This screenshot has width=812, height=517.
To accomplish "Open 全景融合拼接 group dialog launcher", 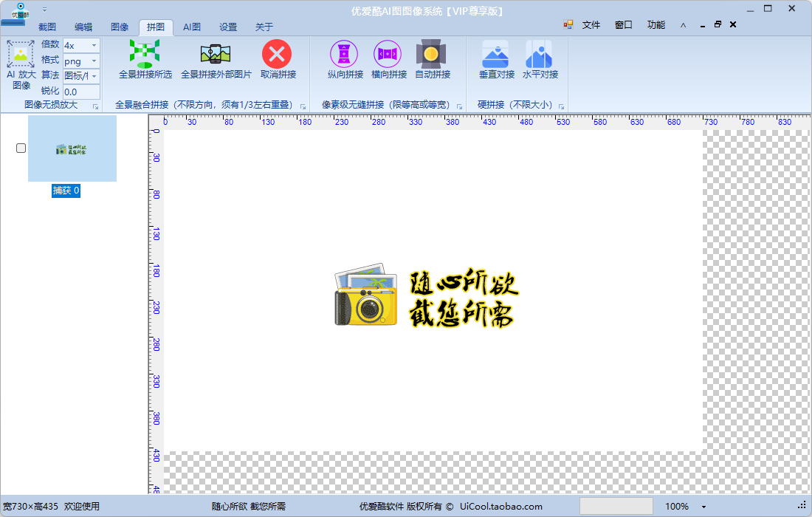I will point(303,106).
